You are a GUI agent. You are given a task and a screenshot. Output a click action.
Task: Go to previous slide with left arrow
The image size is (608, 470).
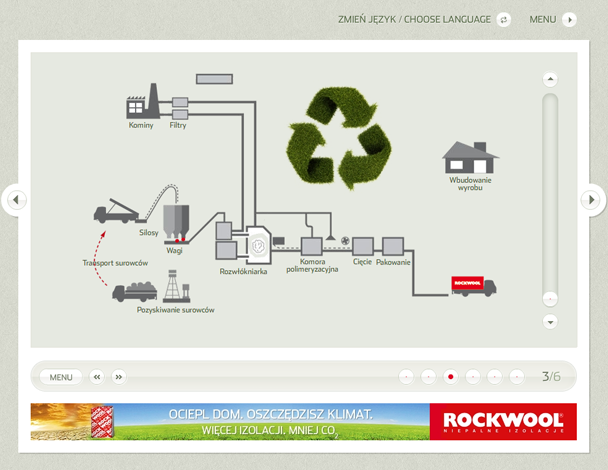coord(15,200)
